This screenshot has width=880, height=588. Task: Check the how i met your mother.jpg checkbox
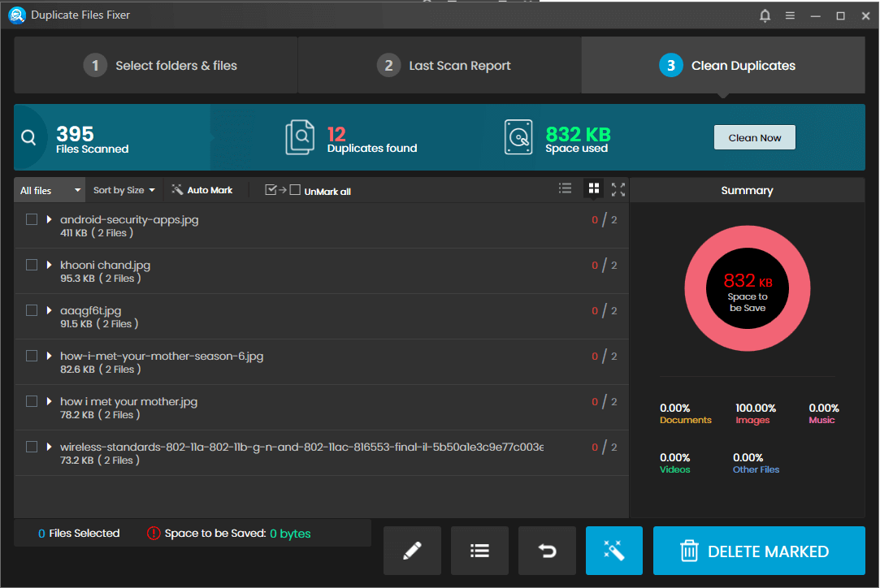32,401
